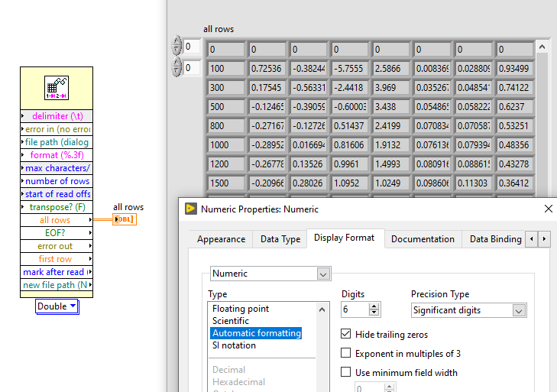Open the Documentation tab
The image size is (557, 392).
(x=423, y=239)
